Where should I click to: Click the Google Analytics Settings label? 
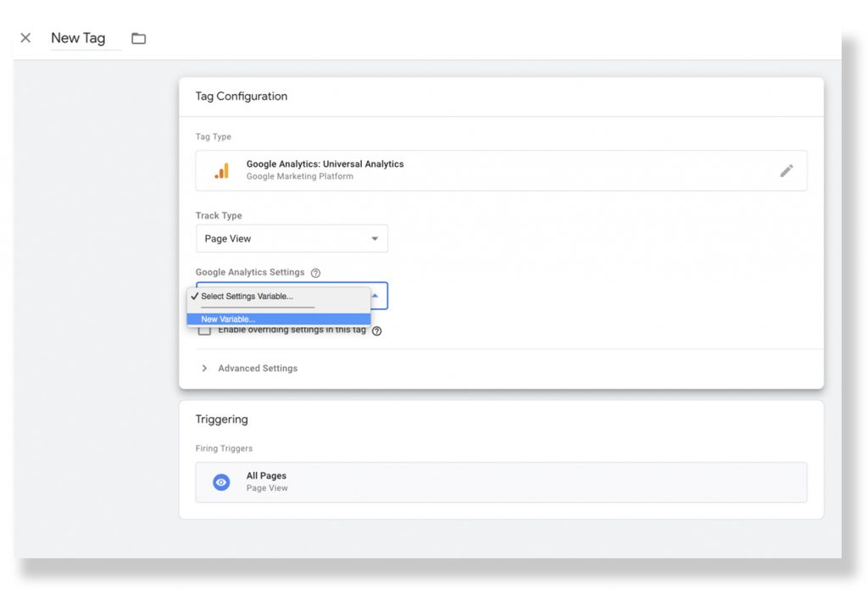(250, 272)
